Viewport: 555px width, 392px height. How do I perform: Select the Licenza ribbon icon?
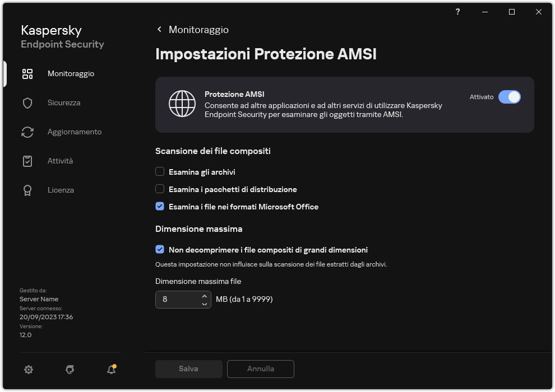(x=27, y=190)
